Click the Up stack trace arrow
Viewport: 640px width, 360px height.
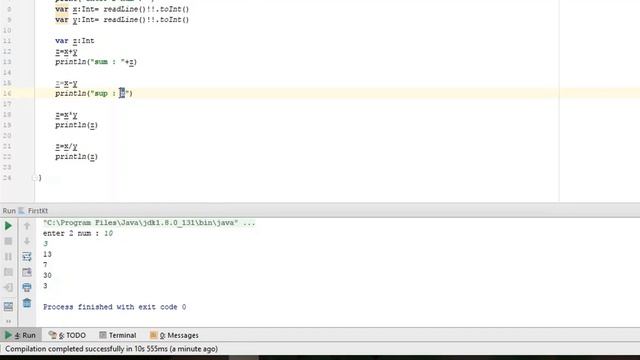[27, 226]
